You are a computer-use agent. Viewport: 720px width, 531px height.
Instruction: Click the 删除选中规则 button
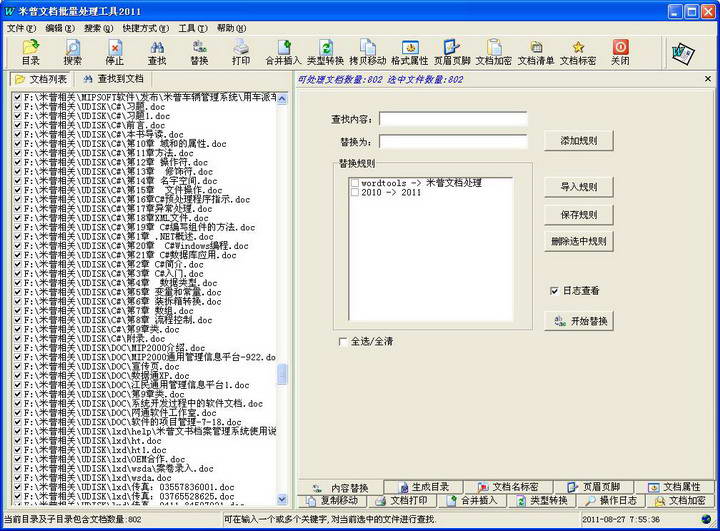tap(579, 241)
